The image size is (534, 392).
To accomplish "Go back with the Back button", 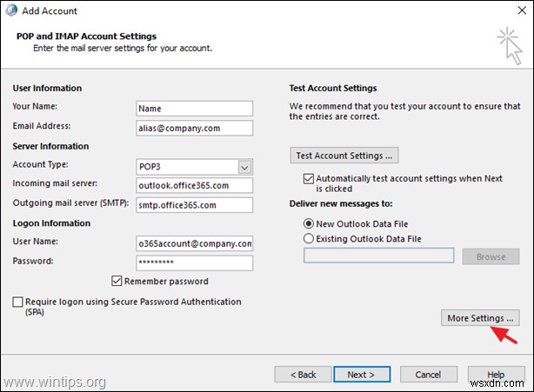I will coord(303,375).
